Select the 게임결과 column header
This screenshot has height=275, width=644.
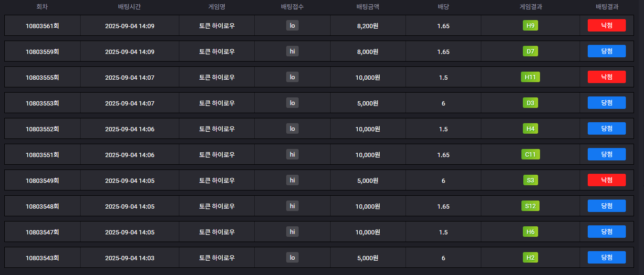click(x=530, y=7)
